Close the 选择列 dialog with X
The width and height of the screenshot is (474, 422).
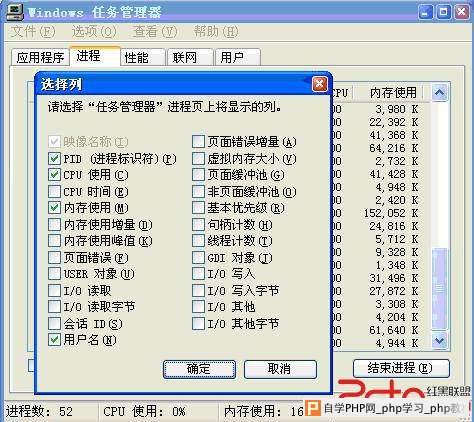pos(319,84)
